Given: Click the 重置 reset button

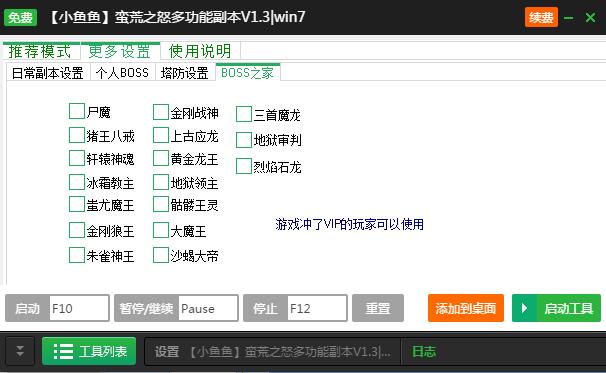Looking at the screenshot, I should (x=378, y=308).
